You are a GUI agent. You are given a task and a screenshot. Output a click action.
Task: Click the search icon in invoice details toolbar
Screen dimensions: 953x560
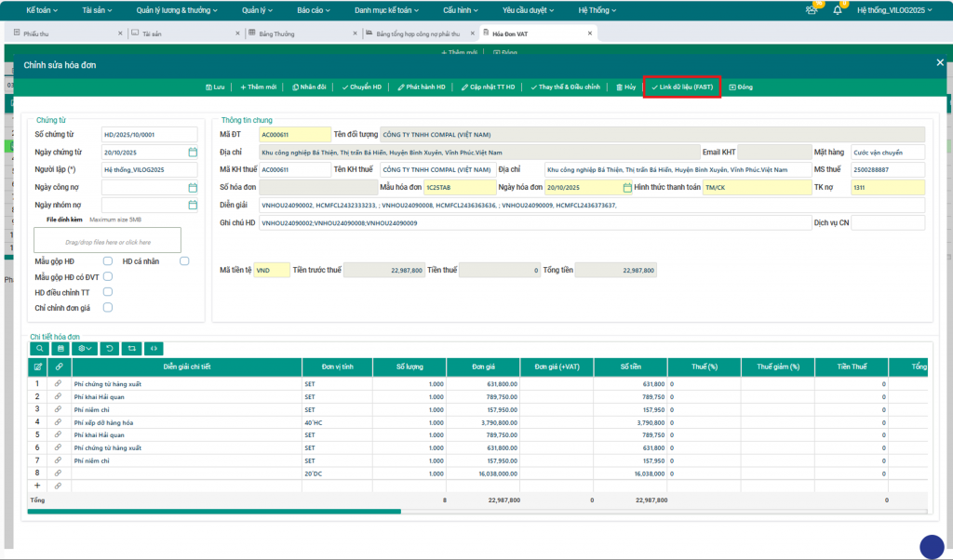(39, 348)
